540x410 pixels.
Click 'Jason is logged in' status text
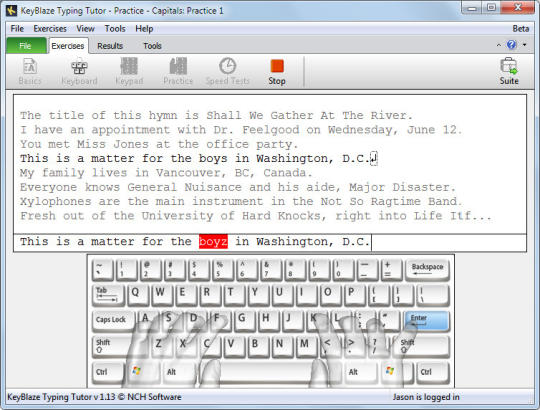tap(426, 397)
